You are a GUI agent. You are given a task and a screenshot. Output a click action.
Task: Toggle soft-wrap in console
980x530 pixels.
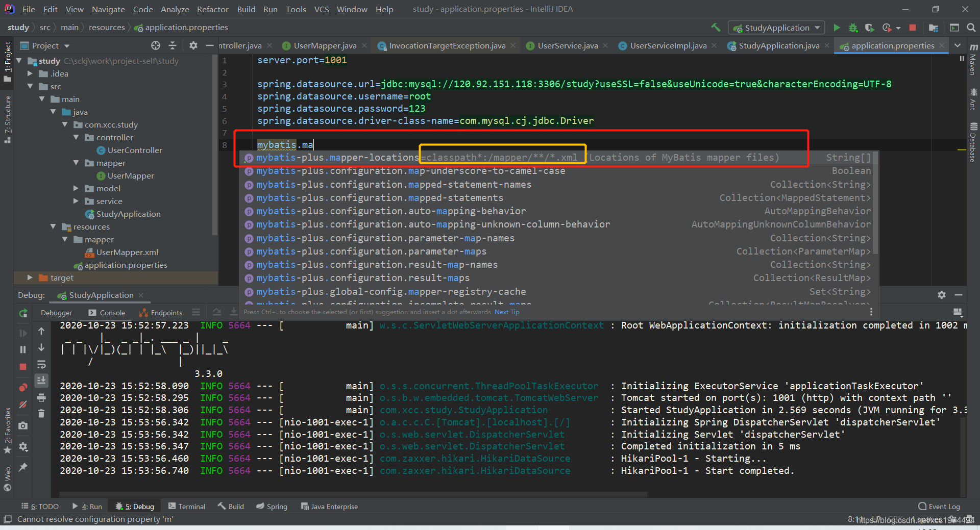pyautogui.click(x=41, y=365)
